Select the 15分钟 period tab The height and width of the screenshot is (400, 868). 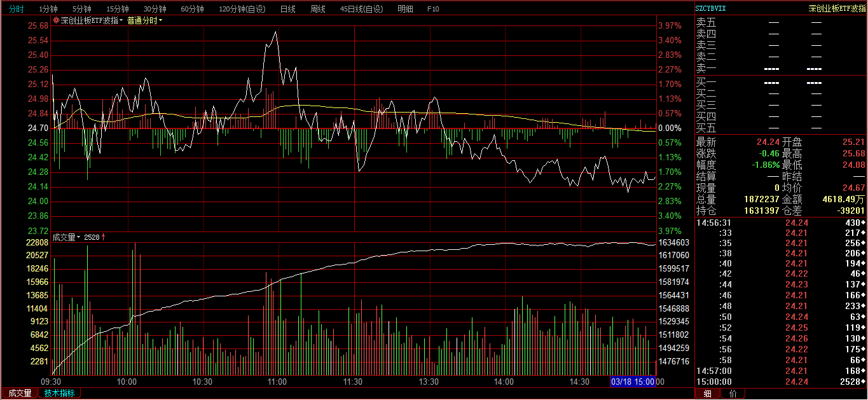(117, 9)
